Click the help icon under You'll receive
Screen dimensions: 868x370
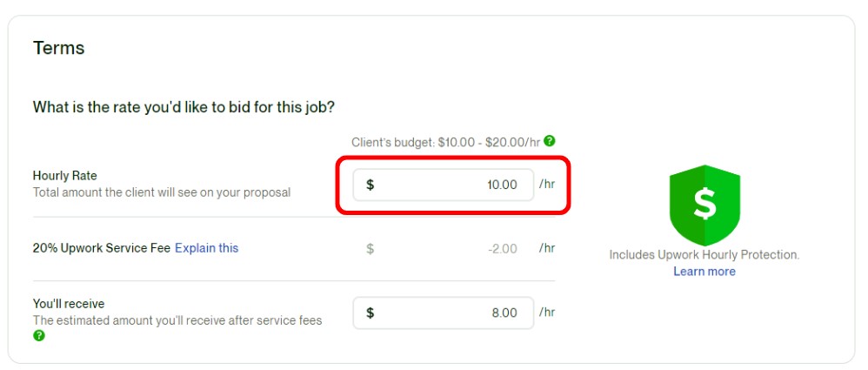coord(39,336)
